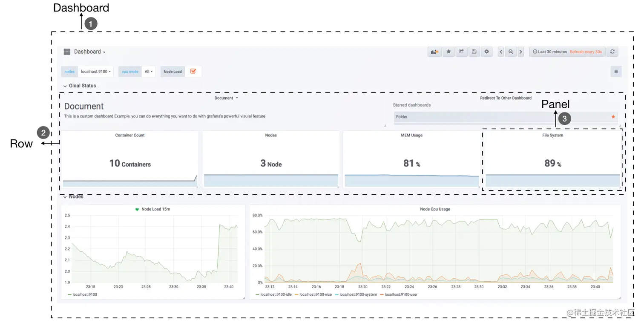
Task: Open the Share dashboard dialog
Action: click(x=461, y=52)
